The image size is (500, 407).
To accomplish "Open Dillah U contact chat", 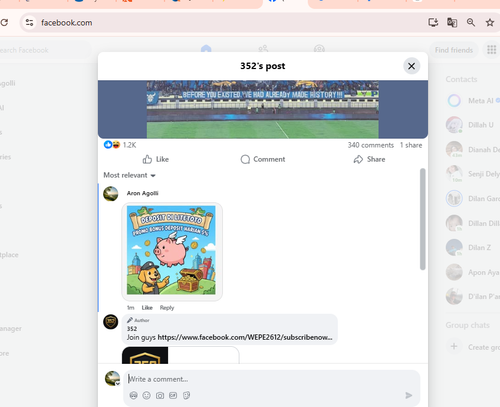I will pos(472,125).
